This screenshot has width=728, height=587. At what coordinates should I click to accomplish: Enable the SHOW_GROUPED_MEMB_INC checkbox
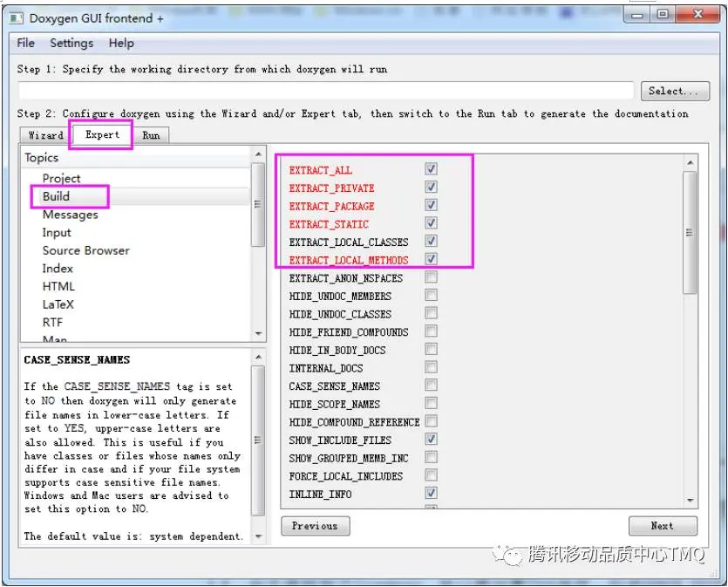(x=431, y=457)
